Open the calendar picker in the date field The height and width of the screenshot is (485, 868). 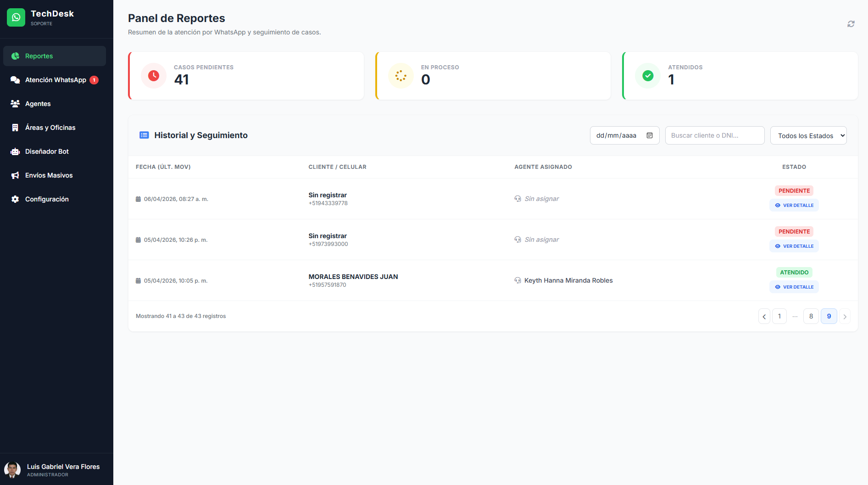649,135
